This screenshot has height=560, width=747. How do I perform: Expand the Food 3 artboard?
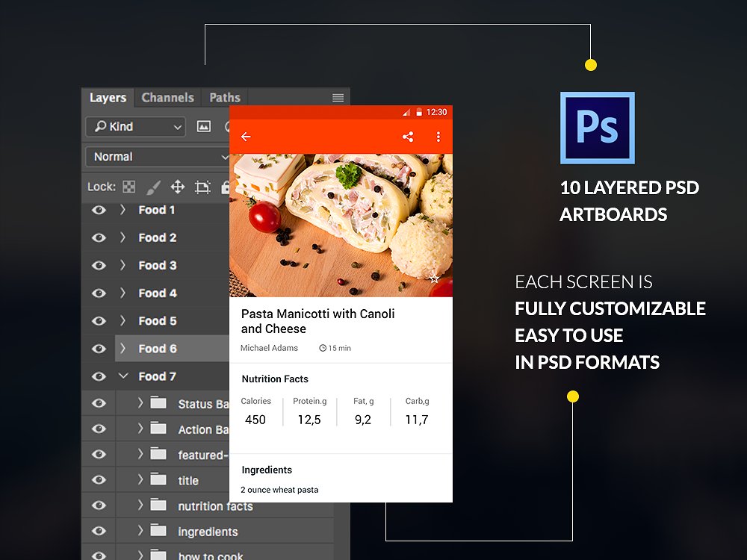(x=123, y=265)
